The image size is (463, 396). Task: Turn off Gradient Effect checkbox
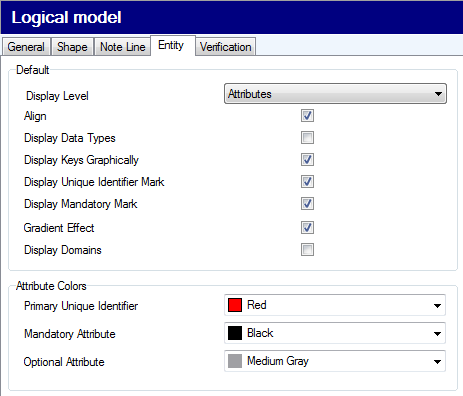pyautogui.click(x=307, y=228)
